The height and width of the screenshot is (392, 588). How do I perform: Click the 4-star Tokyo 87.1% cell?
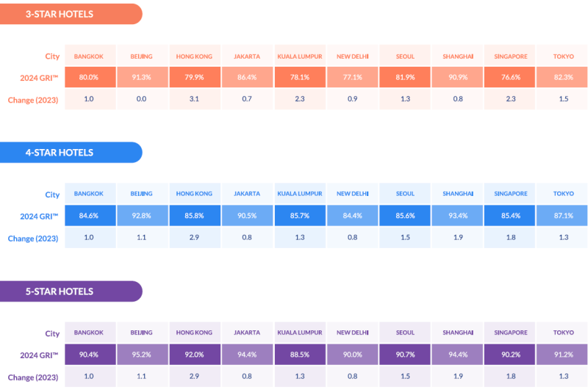click(564, 215)
